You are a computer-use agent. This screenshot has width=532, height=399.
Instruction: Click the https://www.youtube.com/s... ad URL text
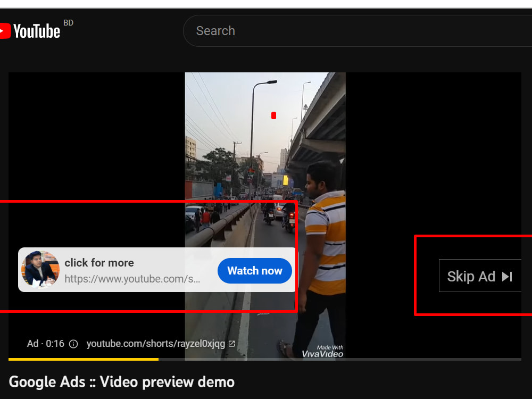click(132, 279)
